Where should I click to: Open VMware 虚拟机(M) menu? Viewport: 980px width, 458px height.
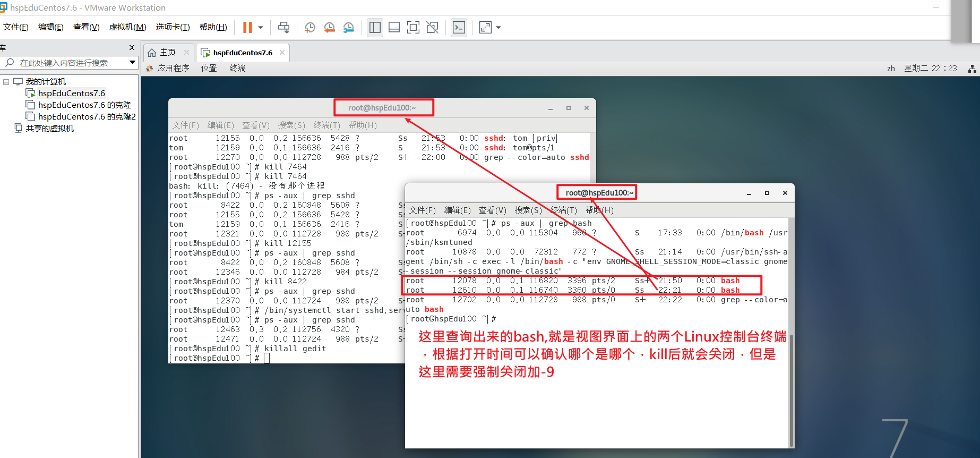click(127, 27)
